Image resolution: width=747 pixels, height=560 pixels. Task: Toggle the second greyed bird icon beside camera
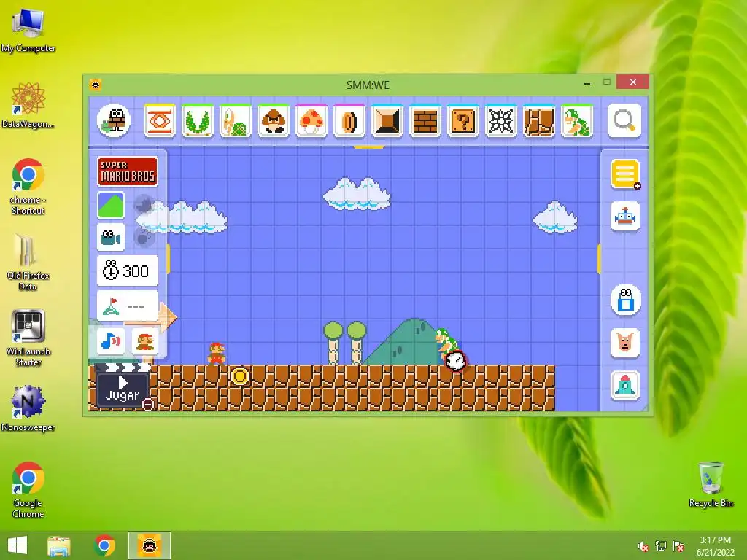143,237
